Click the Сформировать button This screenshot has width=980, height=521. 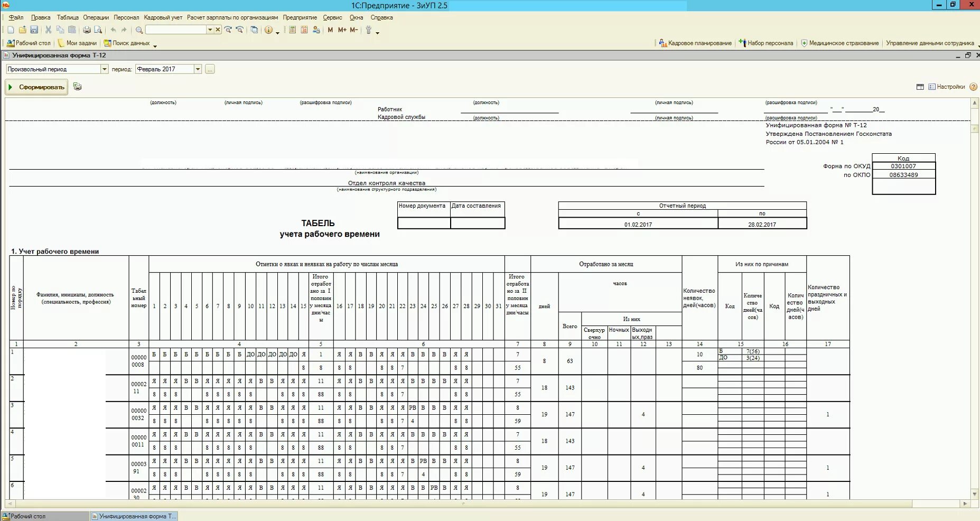36,87
